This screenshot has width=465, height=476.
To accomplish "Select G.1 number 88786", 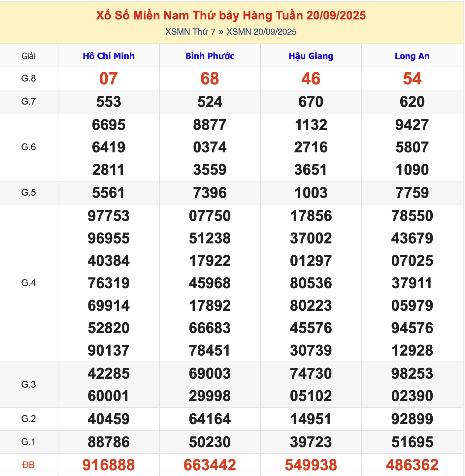I will pos(109,442).
